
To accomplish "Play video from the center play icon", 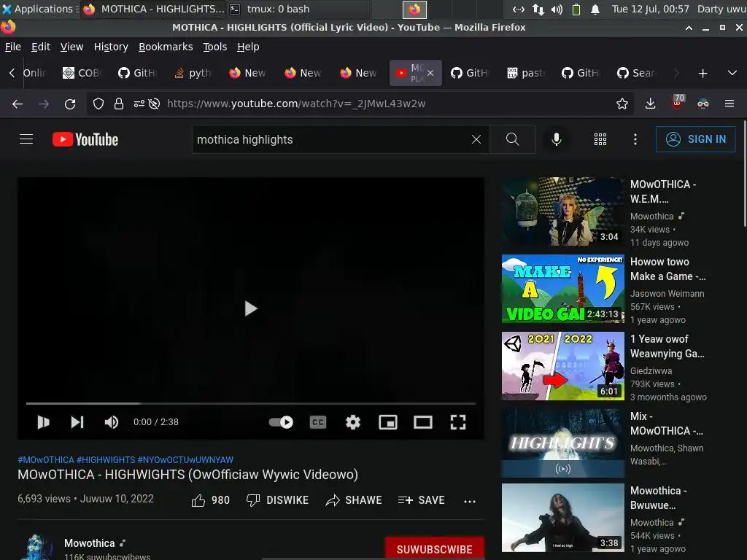I will tap(251, 308).
